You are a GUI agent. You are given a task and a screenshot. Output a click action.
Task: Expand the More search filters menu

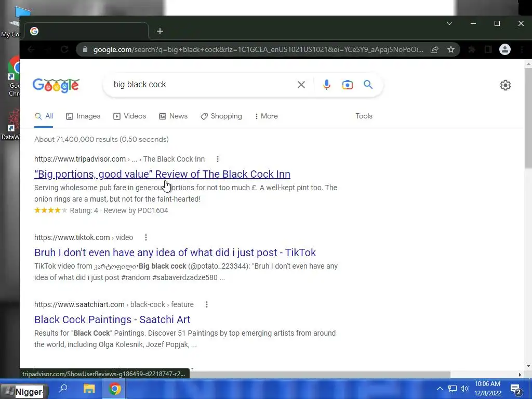coord(267,116)
